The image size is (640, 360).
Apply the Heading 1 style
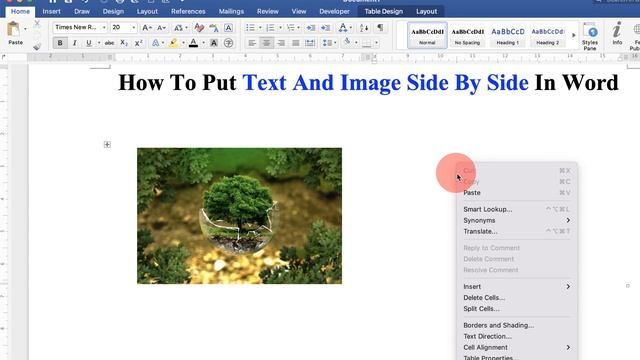click(x=508, y=36)
